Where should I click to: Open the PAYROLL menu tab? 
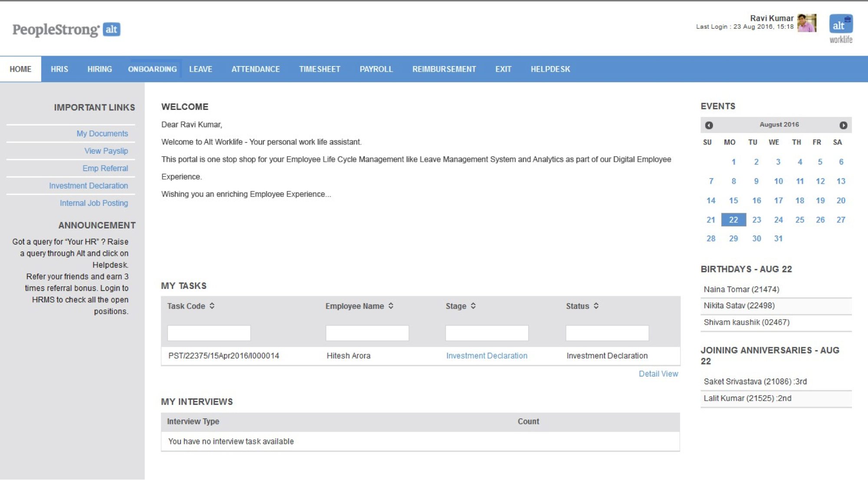click(376, 69)
